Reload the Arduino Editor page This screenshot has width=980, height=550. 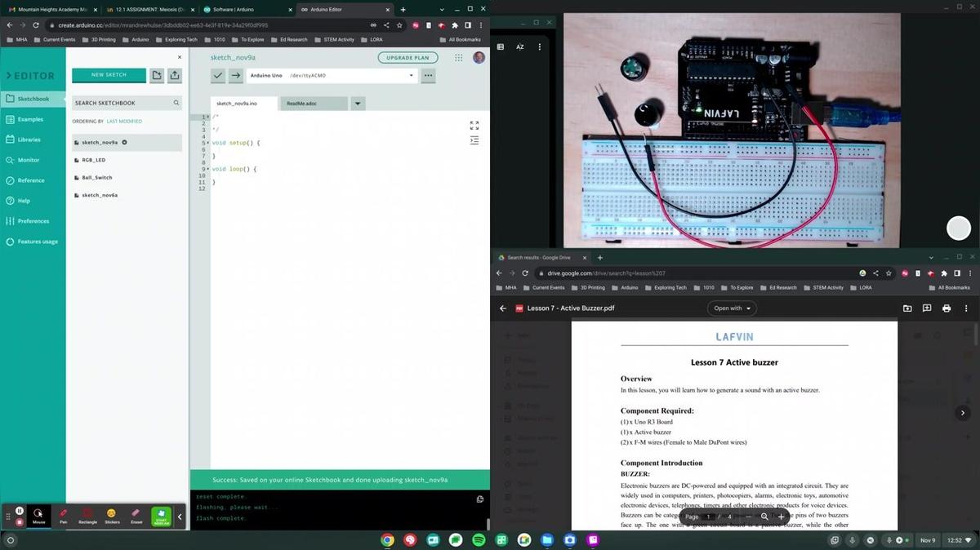(x=36, y=25)
